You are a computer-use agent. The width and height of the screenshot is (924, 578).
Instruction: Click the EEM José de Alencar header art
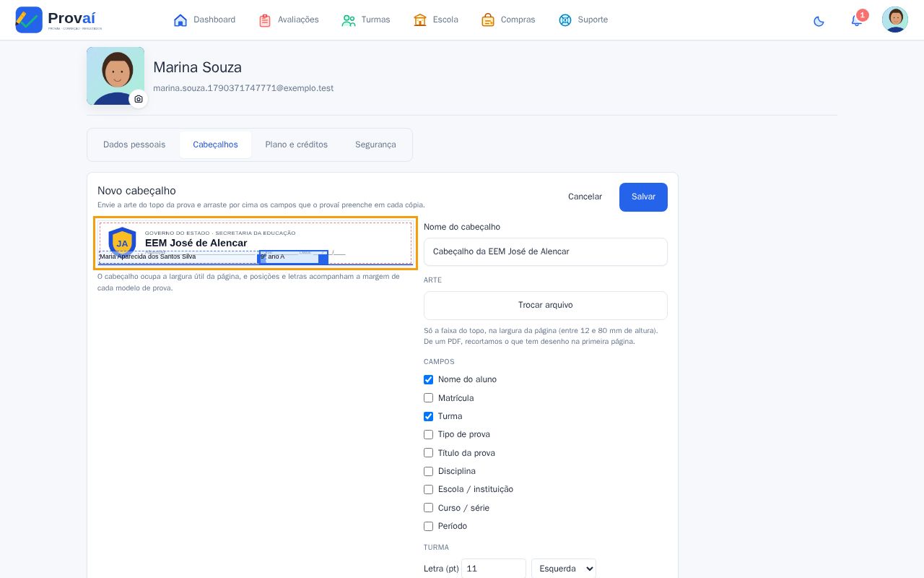coord(256,243)
